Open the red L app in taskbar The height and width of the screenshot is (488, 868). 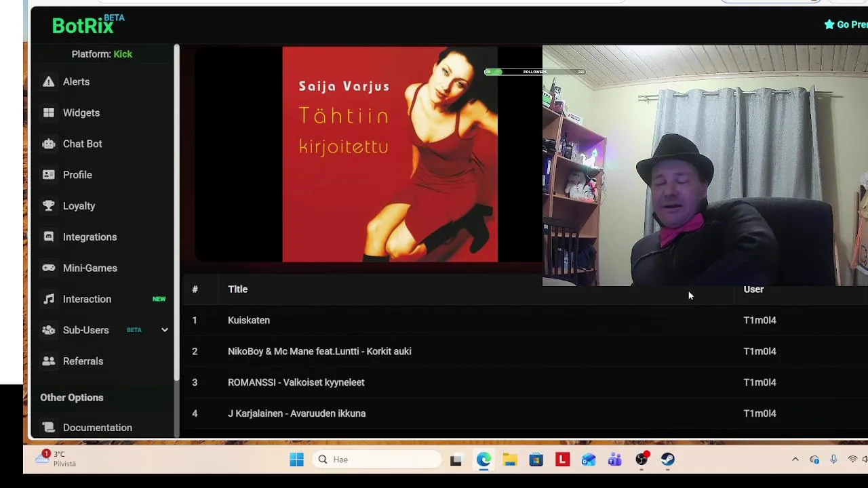tap(562, 460)
